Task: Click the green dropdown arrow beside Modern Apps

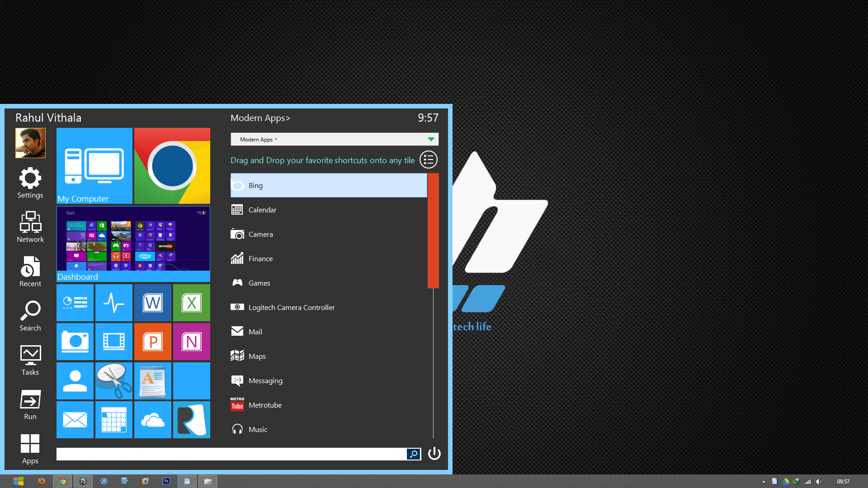Action: [430, 139]
